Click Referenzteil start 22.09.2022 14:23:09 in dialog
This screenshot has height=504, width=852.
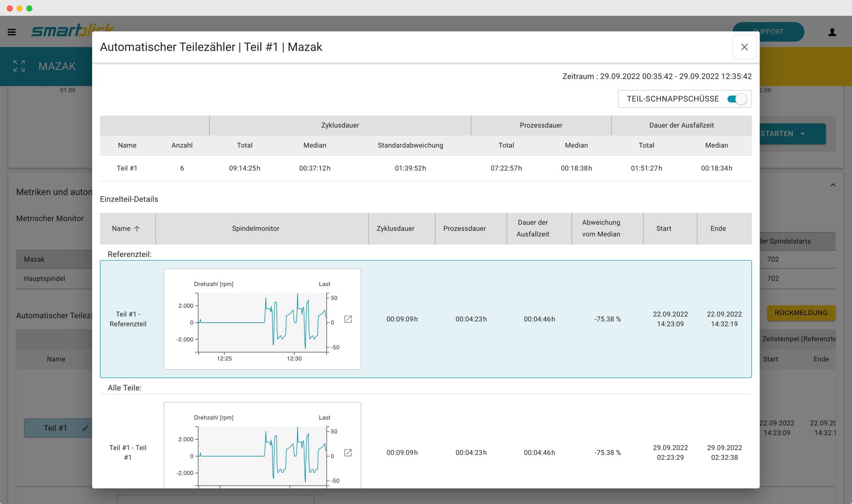[670, 319]
